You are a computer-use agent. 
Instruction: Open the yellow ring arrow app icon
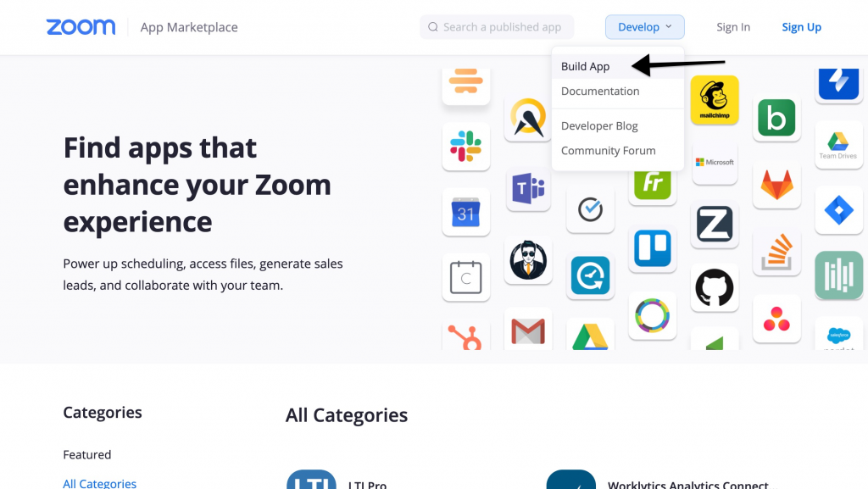pyautogui.click(x=528, y=117)
